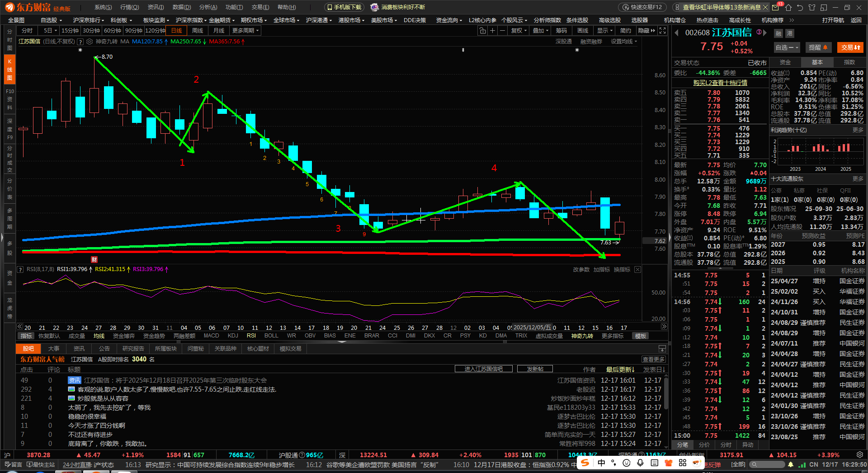868x473 pixels.
Task: Close the RSI indicator panel
Action: click(x=637, y=270)
